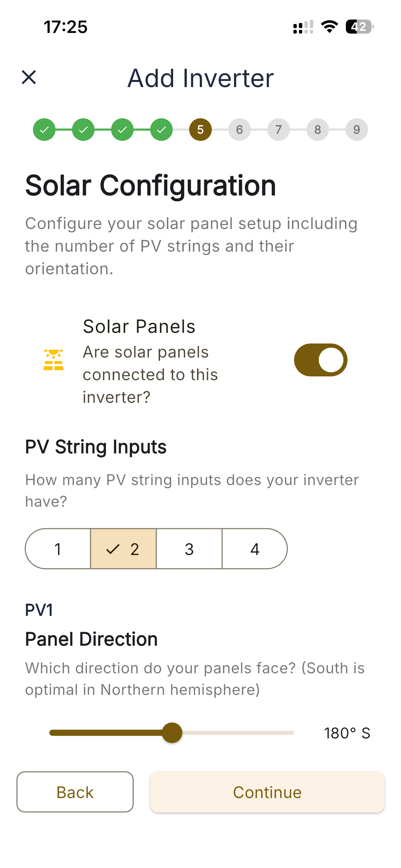Click the green checkmark on step 2
This screenshot has width=401, height=868.
point(83,130)
